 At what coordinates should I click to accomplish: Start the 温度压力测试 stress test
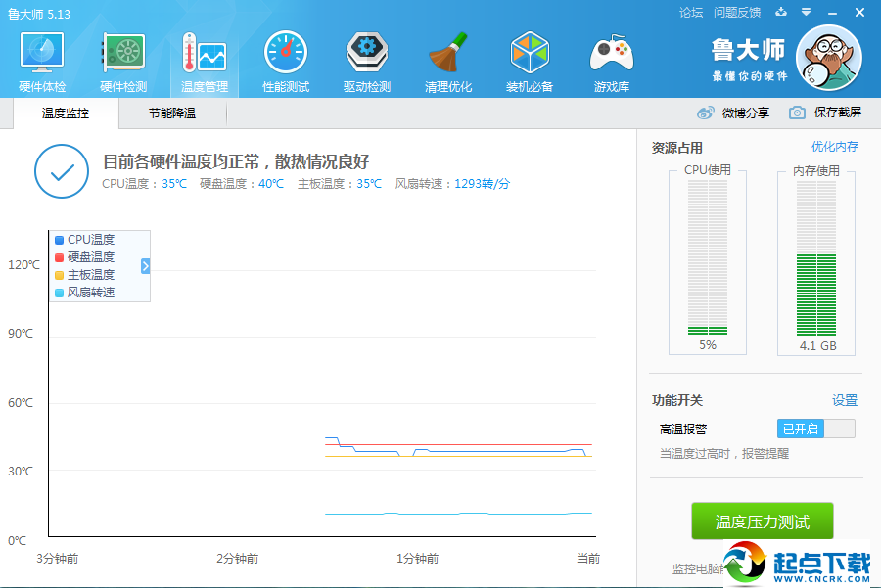click(x=763, y=521)
